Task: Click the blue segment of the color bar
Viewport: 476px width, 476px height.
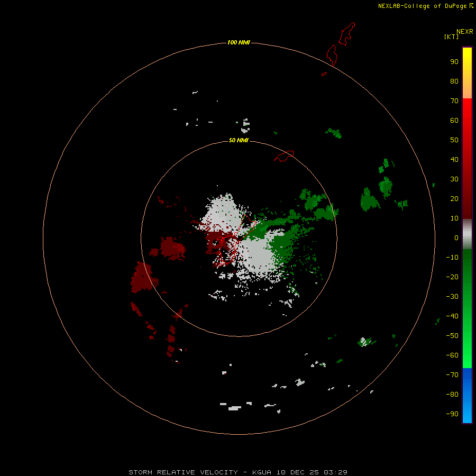Action: pyautogui.click(x=467, y=396)
